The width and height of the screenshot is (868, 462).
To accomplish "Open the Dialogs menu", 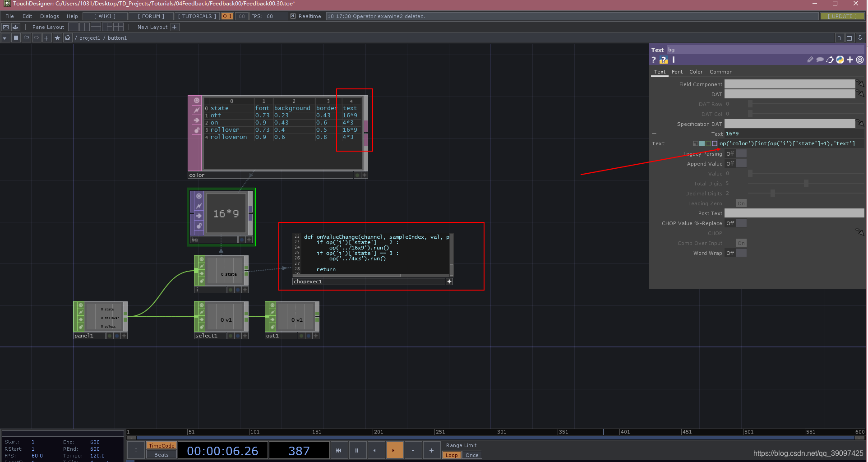I will point(49,16).
